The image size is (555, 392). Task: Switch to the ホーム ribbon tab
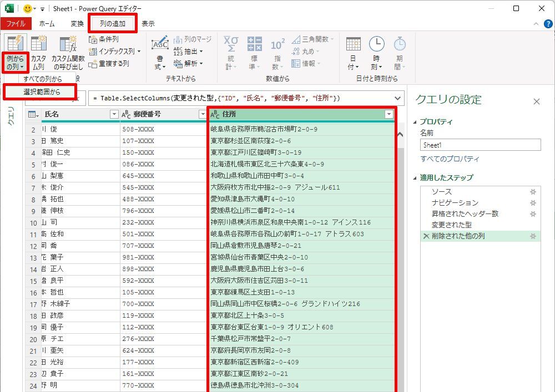tap(47, 24)
